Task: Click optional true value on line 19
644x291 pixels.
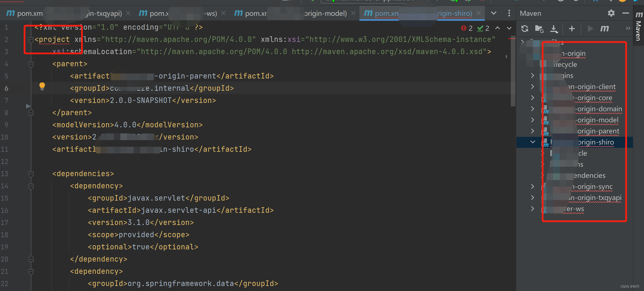Action: [x=141, y=247]
